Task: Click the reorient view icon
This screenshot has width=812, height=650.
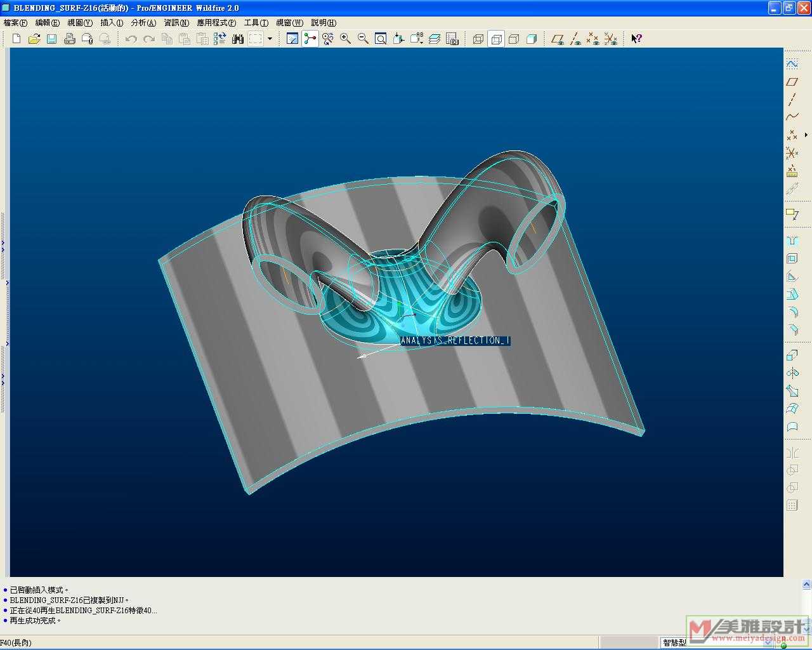Action: [x=399, y=39]
